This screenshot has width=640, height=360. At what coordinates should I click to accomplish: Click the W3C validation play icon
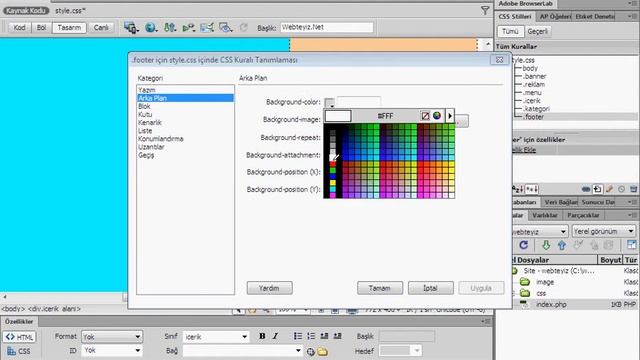click(188, 28)
